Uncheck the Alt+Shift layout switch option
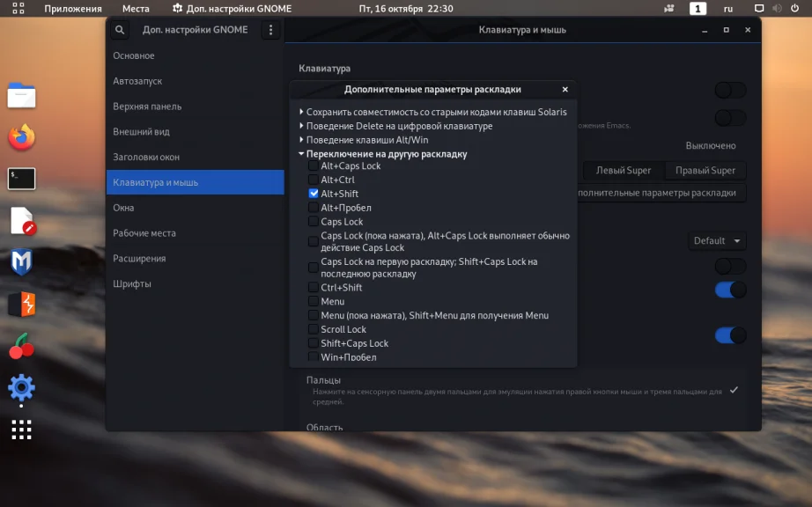 [x=314, y=194]
